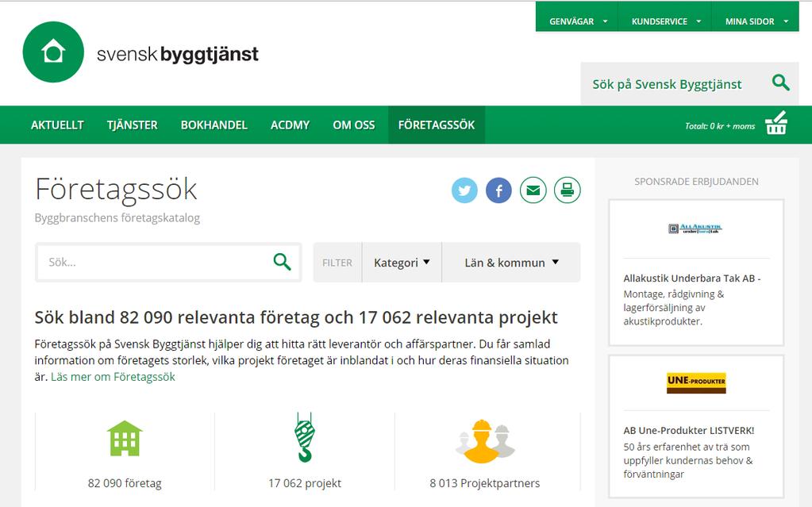
Task: Open the Kategori filter dropdown
Action: pyautogui.click(x=402, y=263)
